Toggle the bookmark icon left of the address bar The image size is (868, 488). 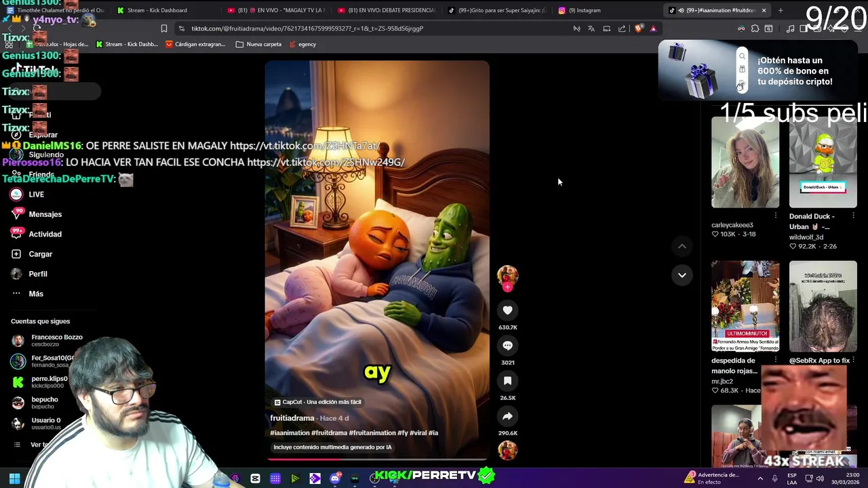(x=164, y=28)
